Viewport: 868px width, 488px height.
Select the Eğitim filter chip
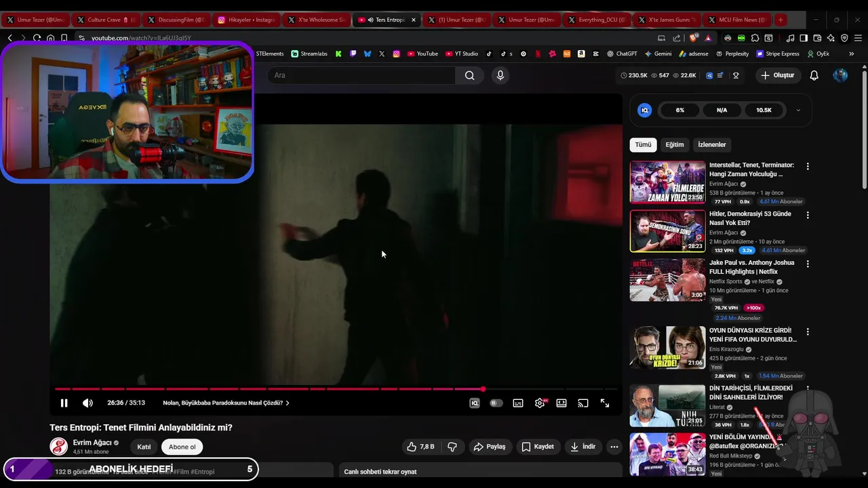(x=675, y=144)
